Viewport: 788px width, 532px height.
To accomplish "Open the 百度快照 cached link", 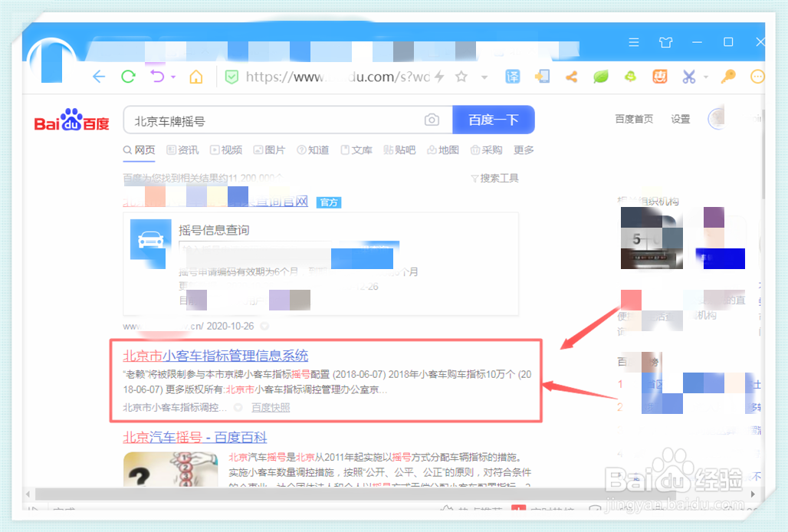I will pos(271,407).
